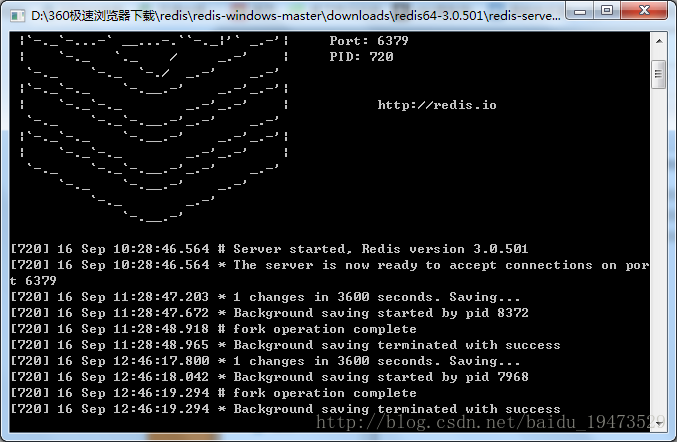Click the 'http://redis.io' text

pos(437,105)
